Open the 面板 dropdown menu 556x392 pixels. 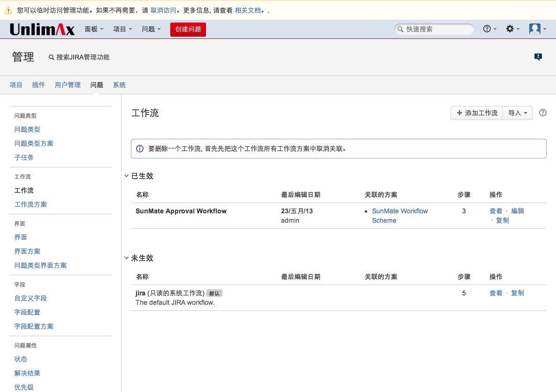pyautogui.click(x=94, y=29)
